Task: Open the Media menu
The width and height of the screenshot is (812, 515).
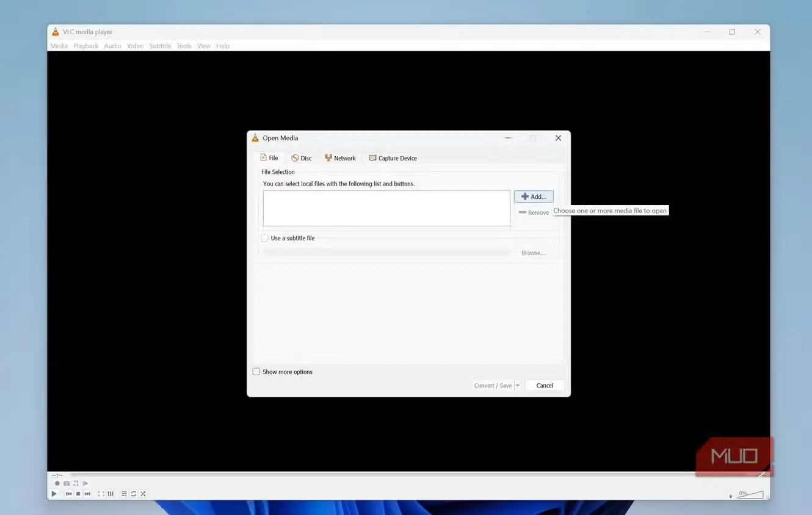Action: pos(59,46)
